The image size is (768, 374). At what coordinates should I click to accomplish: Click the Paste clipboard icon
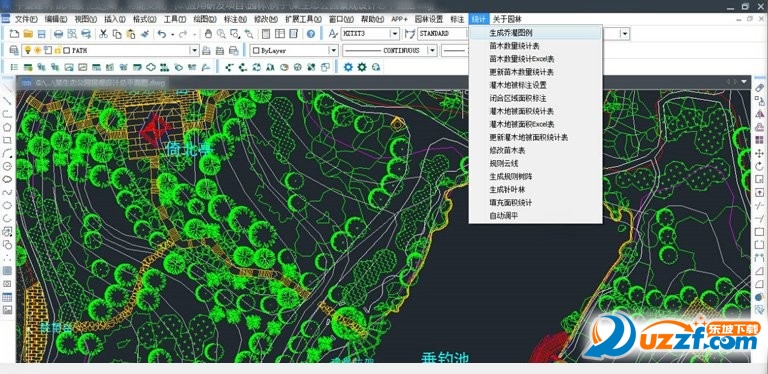click(131, 34)
